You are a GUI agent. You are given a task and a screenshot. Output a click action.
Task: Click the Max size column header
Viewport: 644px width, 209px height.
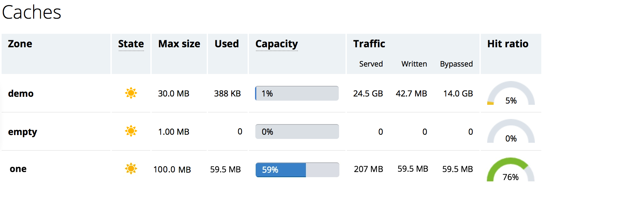pos(179,44)
